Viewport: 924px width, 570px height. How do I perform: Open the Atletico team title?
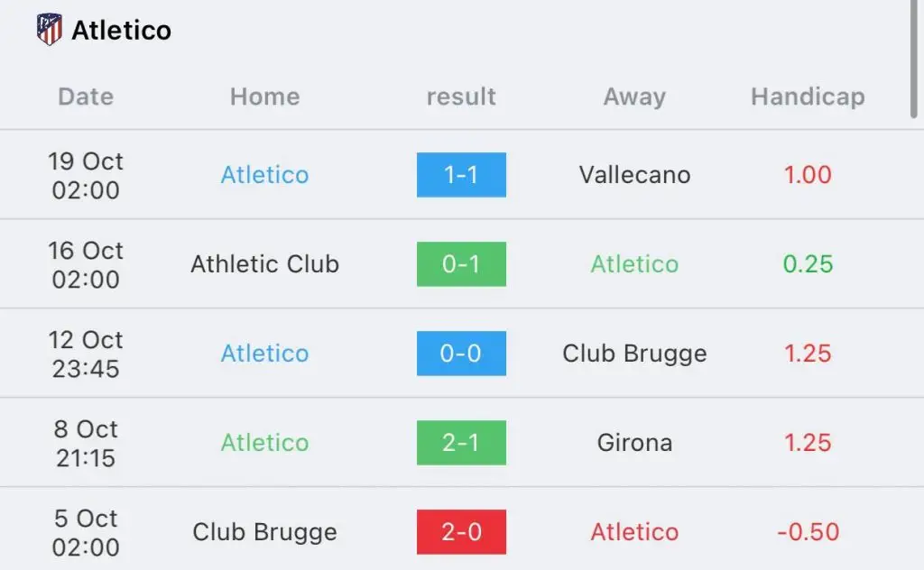pos(122,30)
